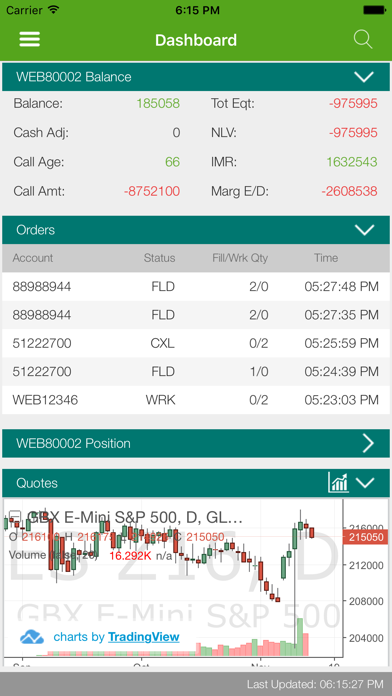The height and width of the screenshot is (696, 392).
Task: Tap the Marg E/D value -2608538
Action: pyautogui.click(x=349, y=191)
